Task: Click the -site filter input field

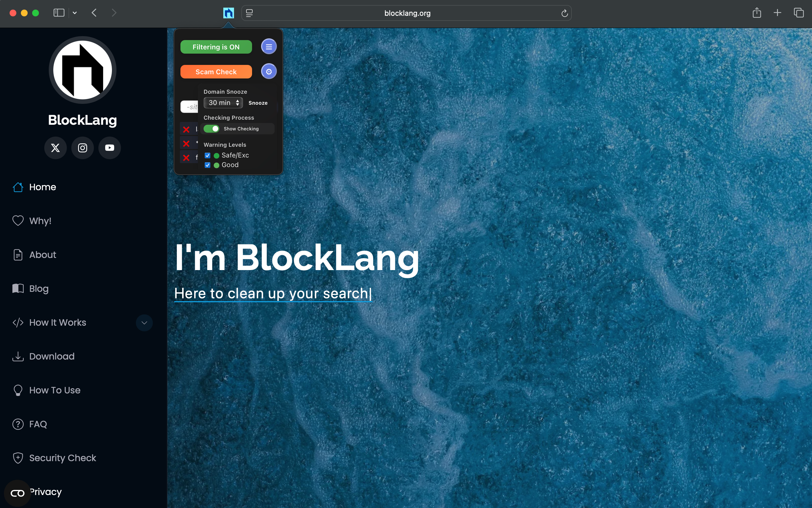Action: tap(189, 107)
